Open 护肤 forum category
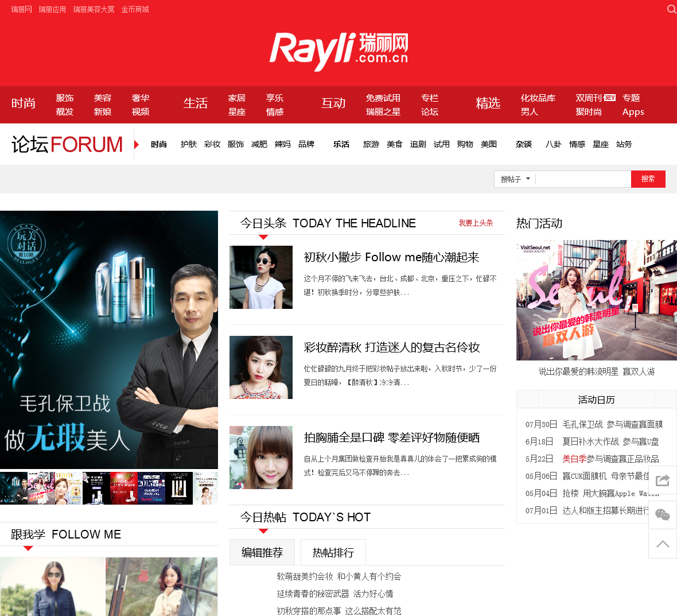 click(189, 144)
